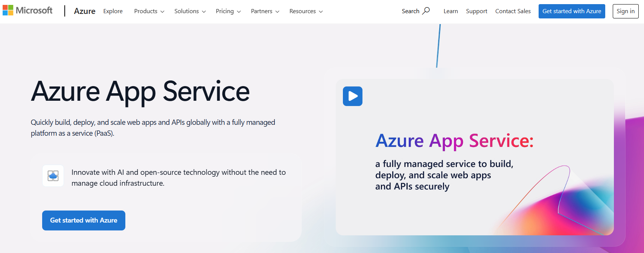Image resolution: width=644 pixels, height=253 pixels.
Task: Open the Explore menu item
Action: click(x=113, y=11)
